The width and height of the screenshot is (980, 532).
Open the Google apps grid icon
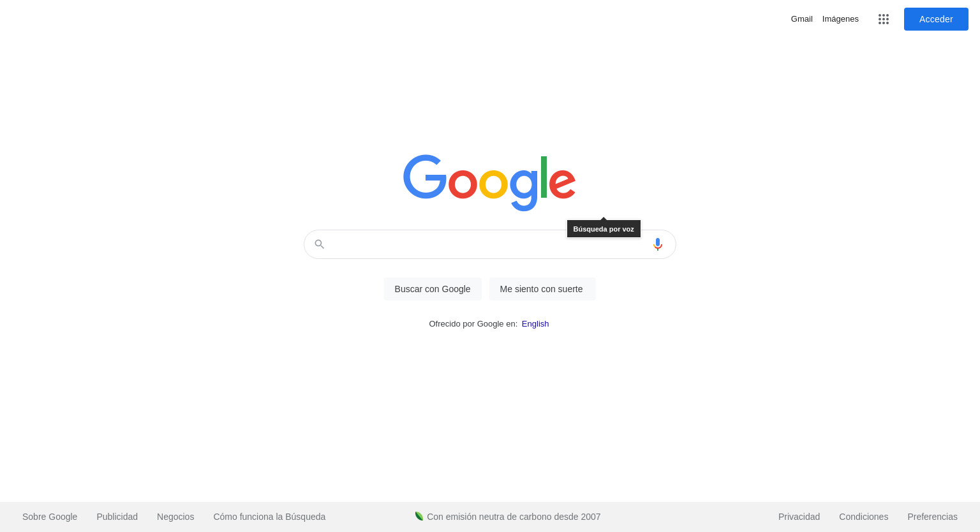click(884, 19)
